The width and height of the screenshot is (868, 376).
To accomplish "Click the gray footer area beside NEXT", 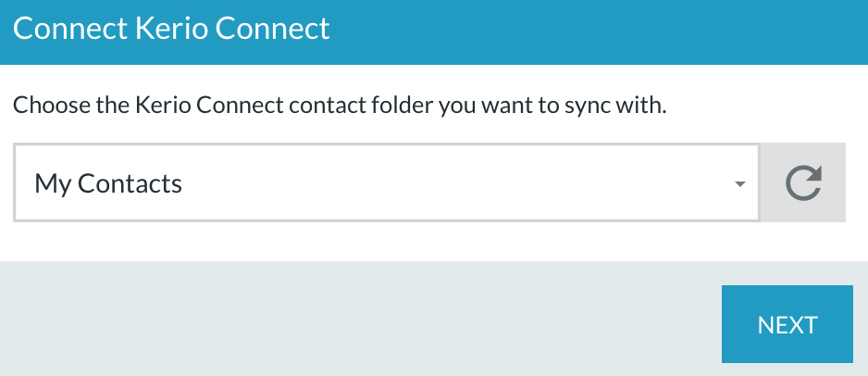I will tap(360, 319).
